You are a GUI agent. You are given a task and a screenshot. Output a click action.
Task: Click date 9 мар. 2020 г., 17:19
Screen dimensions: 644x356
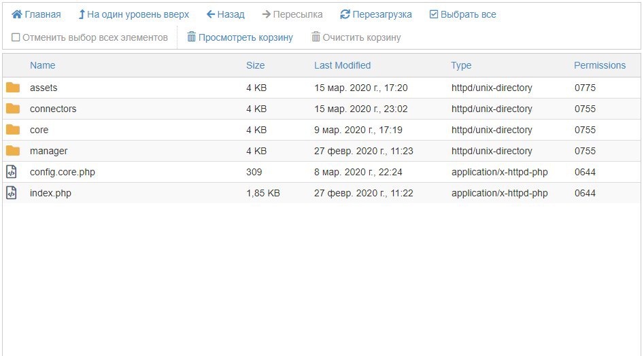pyautogui.click(x=358, y=130)
